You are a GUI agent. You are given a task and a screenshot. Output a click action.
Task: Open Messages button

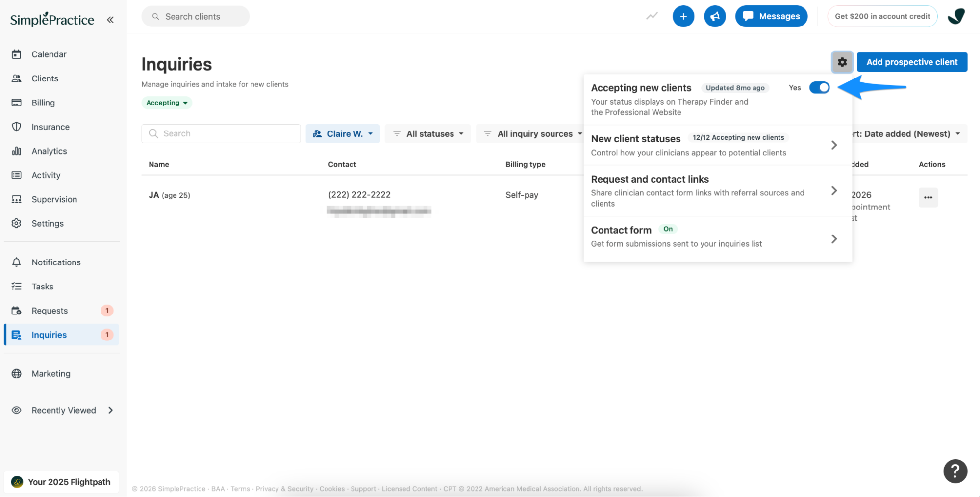[771, 16]
